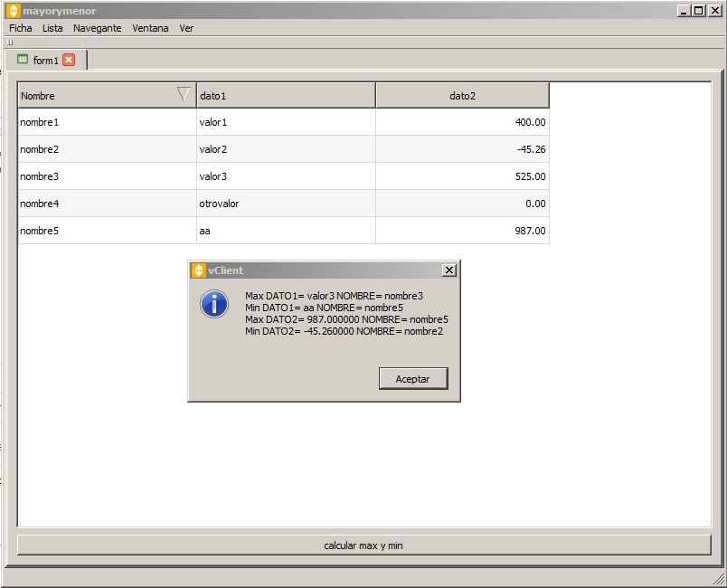Open the Ventana menu
The width and height of the screenshot is (727, 588).
point(150,28)
